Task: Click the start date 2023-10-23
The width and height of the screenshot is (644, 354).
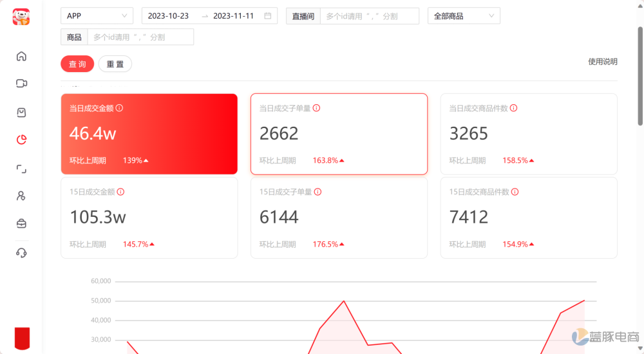Action: tap(168, 15)
